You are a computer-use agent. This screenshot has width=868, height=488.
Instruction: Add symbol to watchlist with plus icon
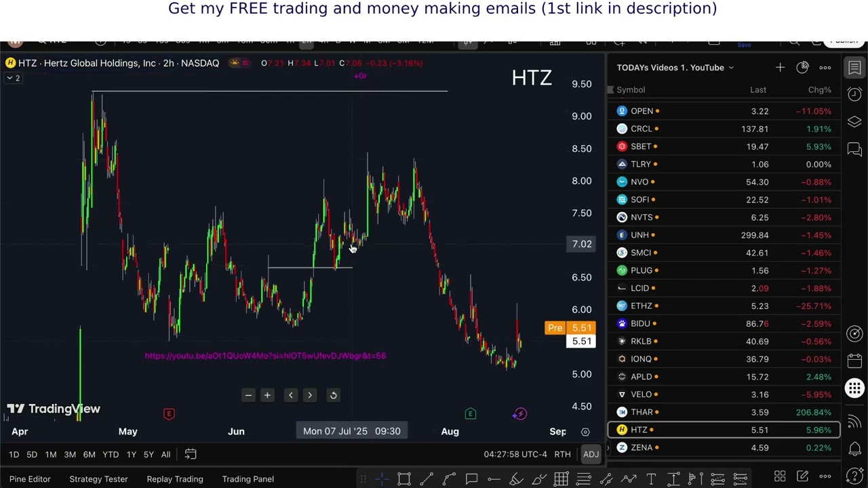[x=780, y=67]
